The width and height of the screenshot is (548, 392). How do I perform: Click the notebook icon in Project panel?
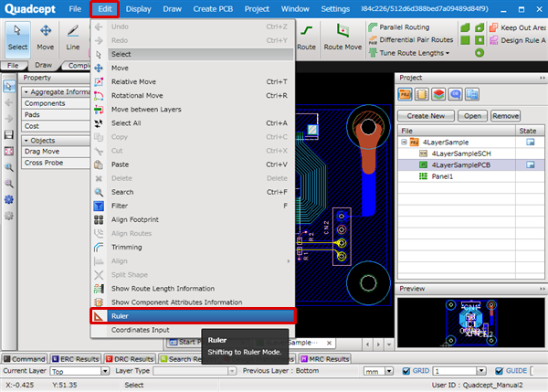421,94
